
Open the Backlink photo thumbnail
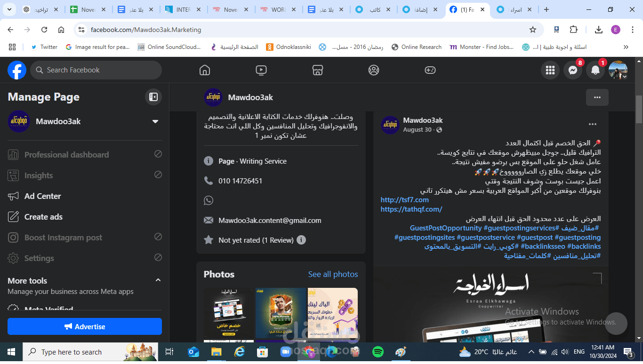click(x=333, y=314)
